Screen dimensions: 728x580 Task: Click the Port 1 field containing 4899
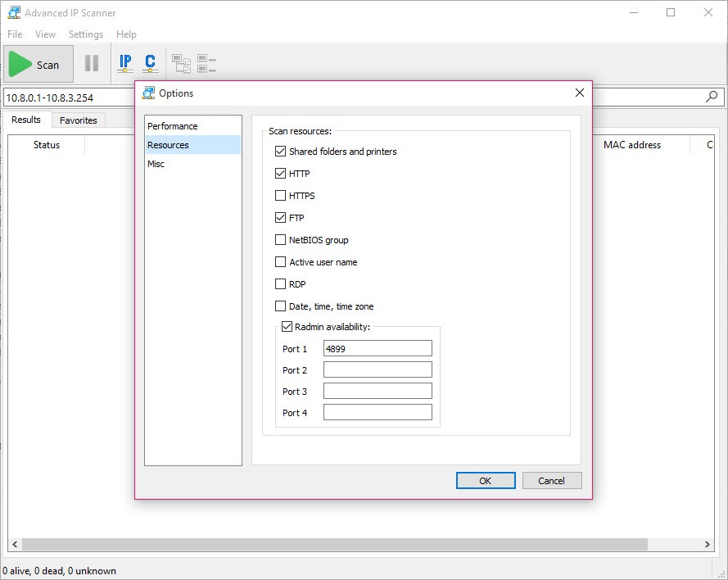378,349
